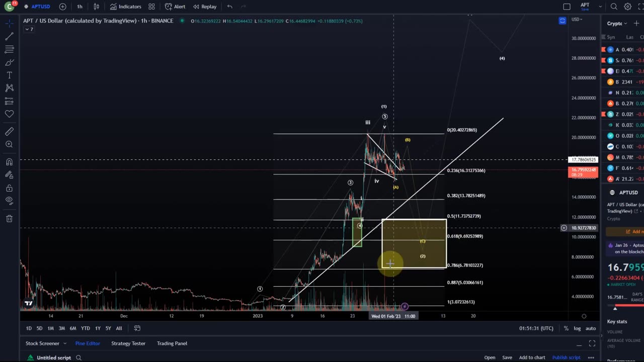Select the crosshair cursor tool

[x=9, y=24]
